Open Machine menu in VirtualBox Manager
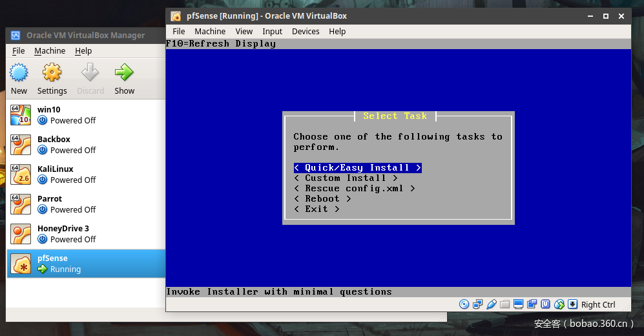 coord(50,50)
